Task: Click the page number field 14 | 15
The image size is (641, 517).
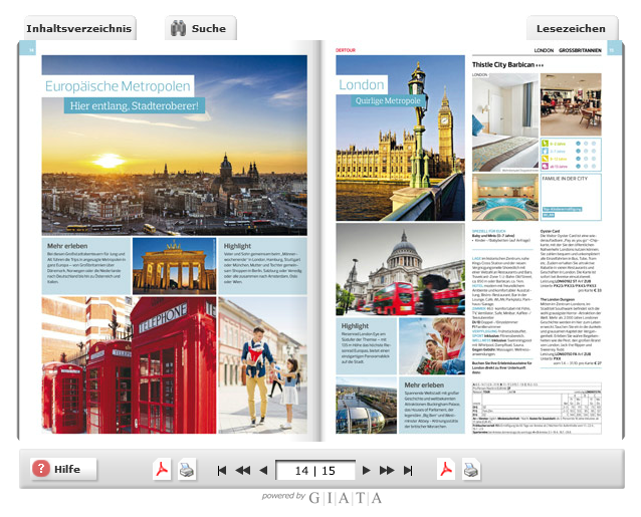Action: coord(315,470)
